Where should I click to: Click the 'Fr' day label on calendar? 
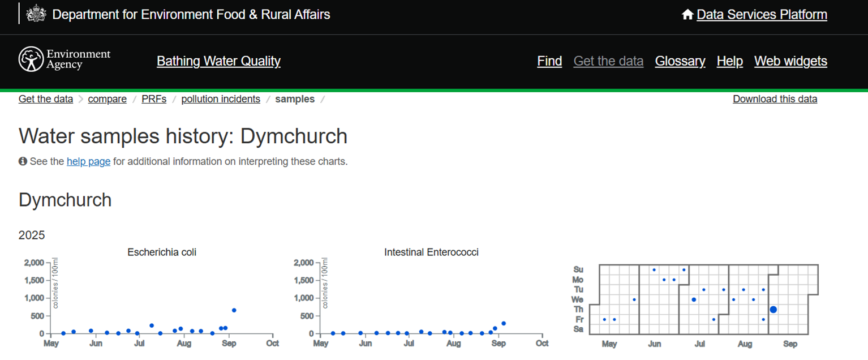click(x=579, y=319)
